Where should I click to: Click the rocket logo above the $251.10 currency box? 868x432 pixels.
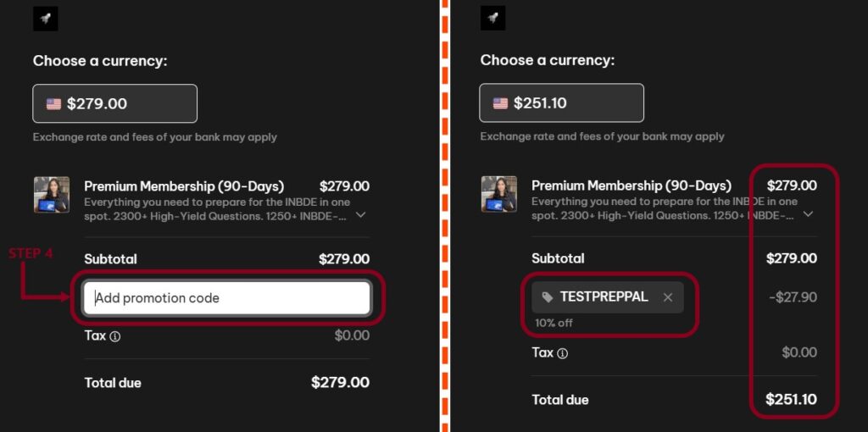pyautogui.click(x=492, y=19)
